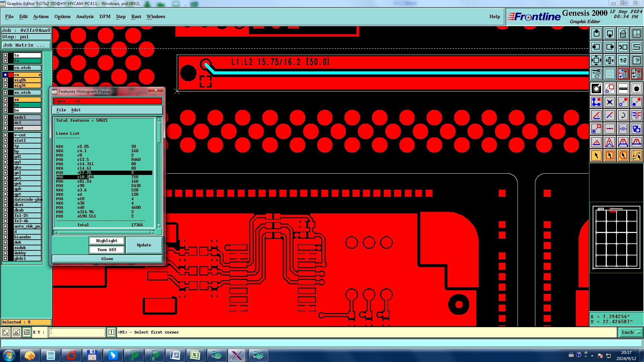Click histogram list scroll down arrow
644x362 pixels.
[x=159, y=226]
